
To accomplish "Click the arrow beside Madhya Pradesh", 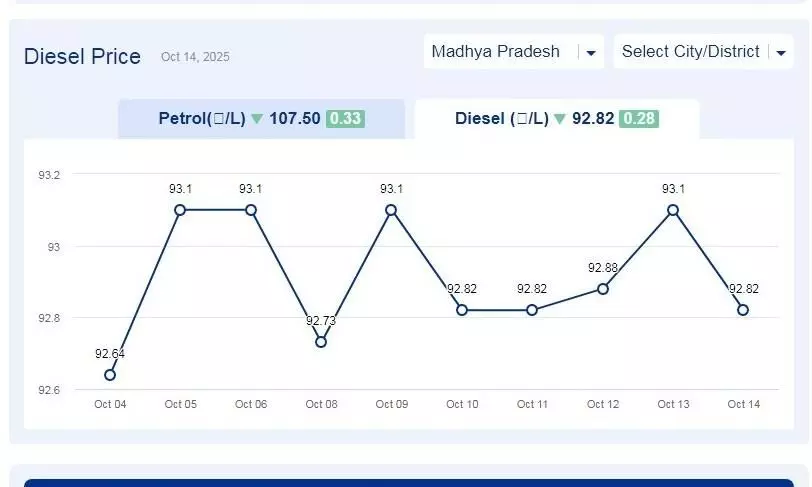I will [592, 53].
